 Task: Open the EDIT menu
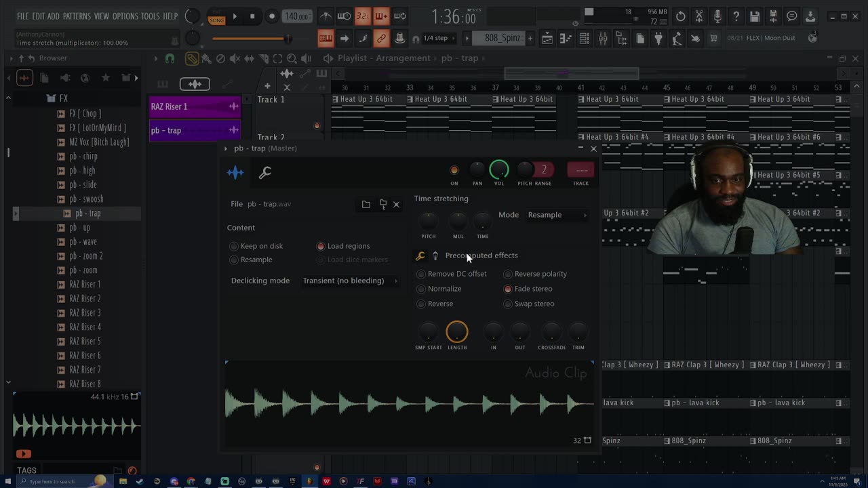point(38,16)
